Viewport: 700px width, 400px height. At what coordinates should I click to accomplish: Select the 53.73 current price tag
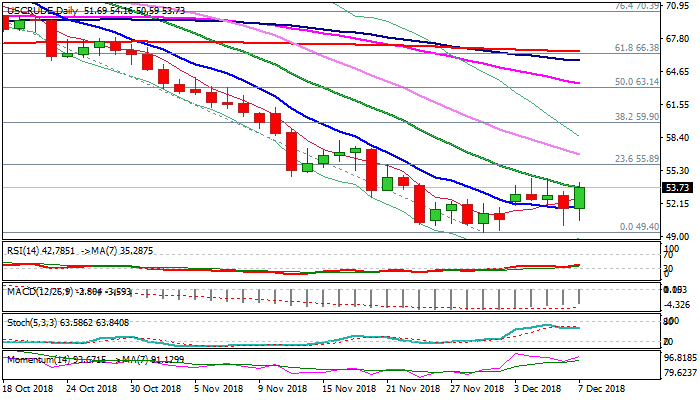[677, 187]
